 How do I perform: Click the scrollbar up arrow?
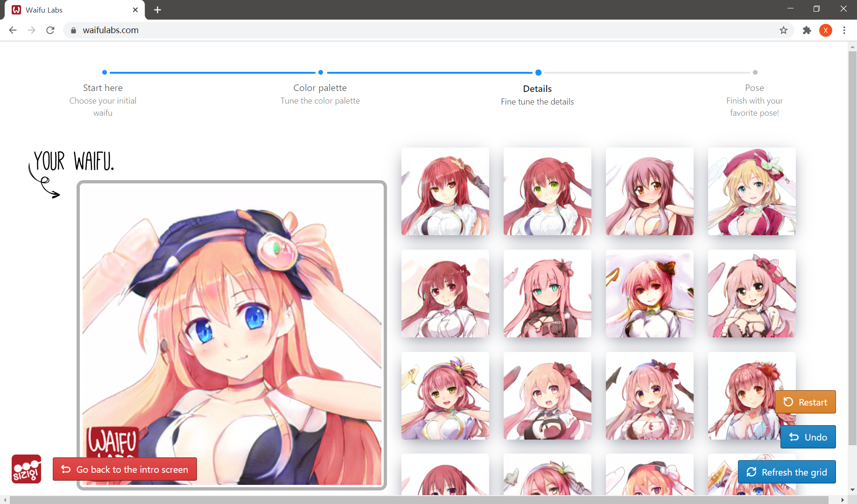(852, 46)
